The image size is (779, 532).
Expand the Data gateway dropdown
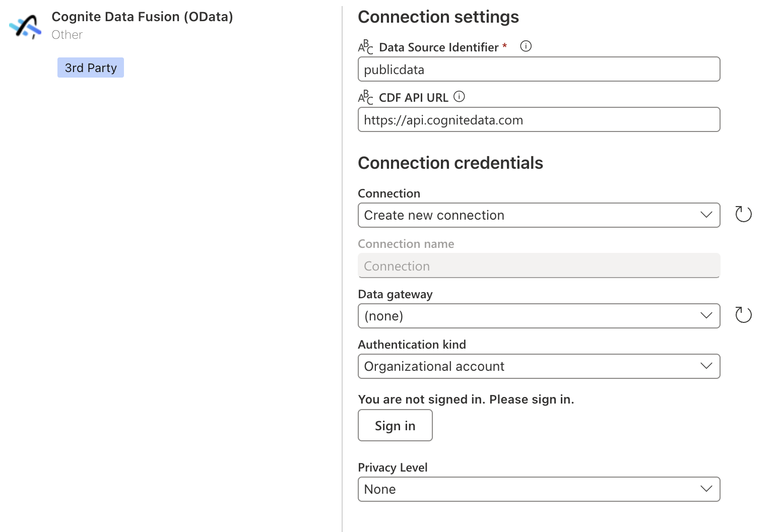[x=539, y=316]
